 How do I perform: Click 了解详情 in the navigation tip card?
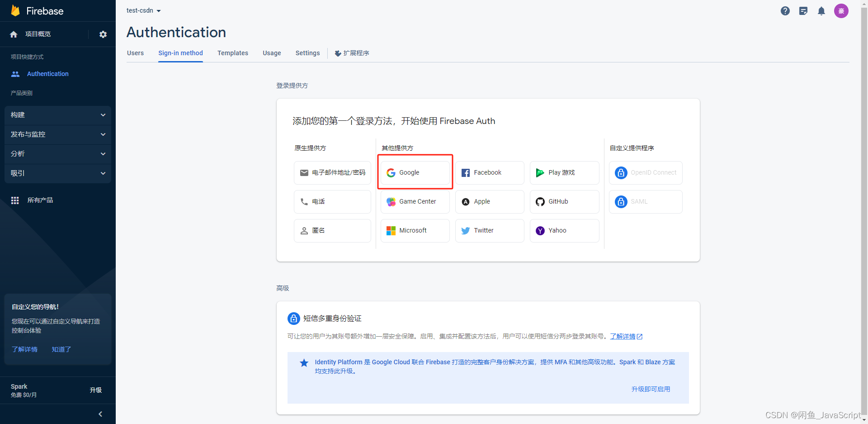click(24, 349)
